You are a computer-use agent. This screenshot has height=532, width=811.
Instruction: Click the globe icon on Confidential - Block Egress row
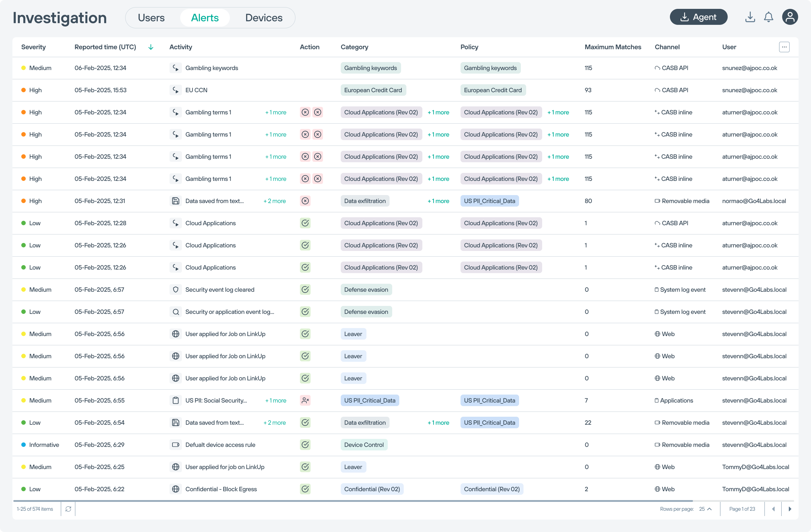175,489
